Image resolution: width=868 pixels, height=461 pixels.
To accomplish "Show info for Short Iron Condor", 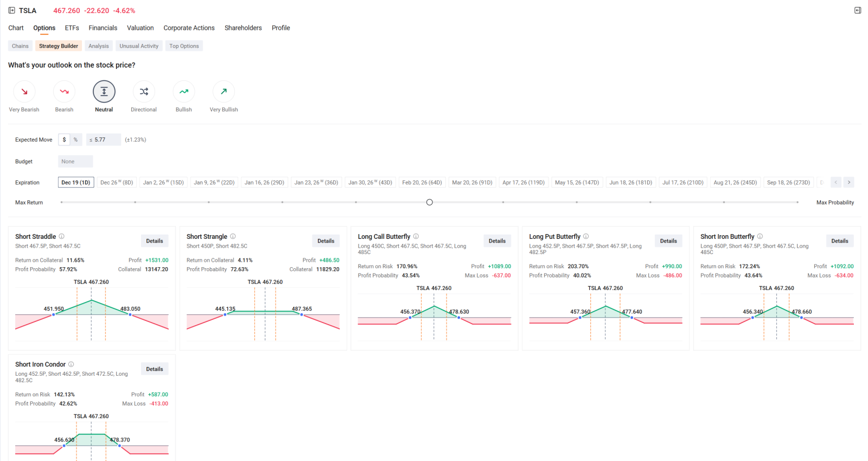I will 71,364.
